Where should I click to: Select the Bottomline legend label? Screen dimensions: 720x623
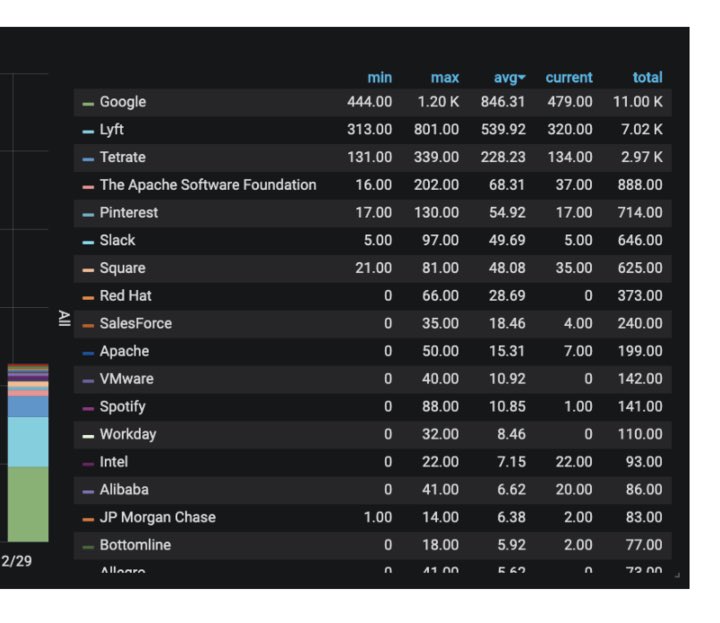[x=135, y=545]
